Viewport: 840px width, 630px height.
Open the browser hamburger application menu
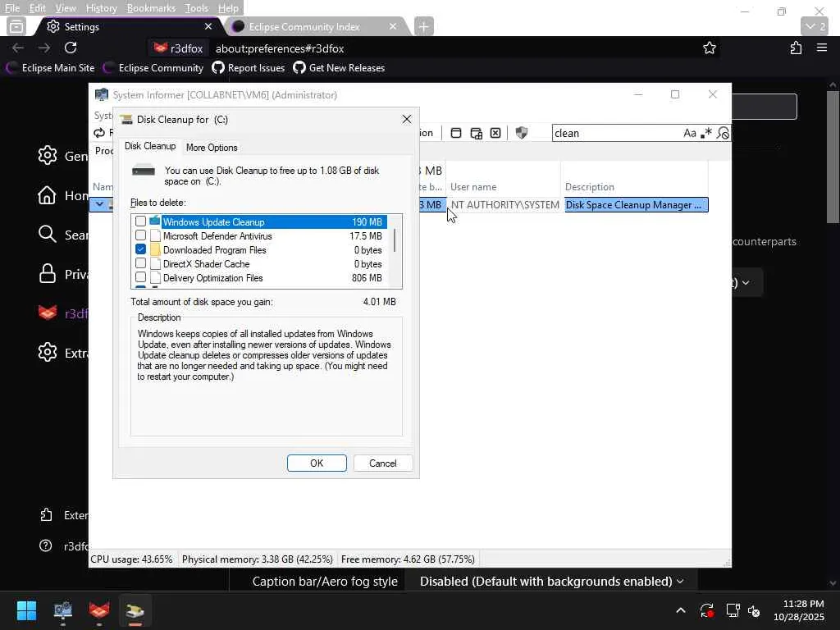[x=822, y=48]
